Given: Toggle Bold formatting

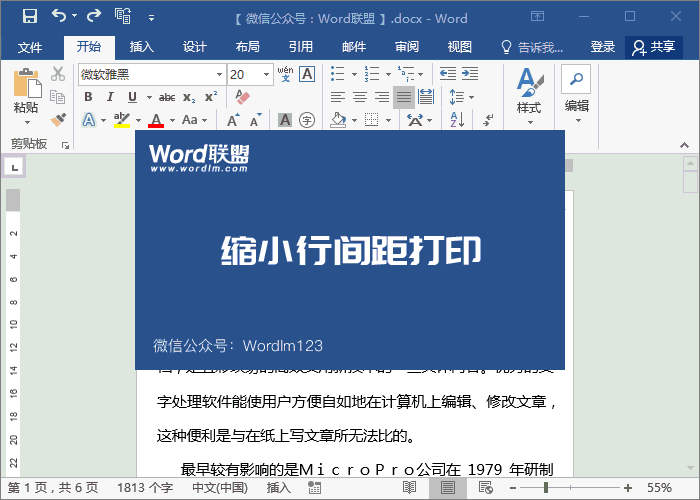Looking at the screenshot, I should click(x=88, y=97).
